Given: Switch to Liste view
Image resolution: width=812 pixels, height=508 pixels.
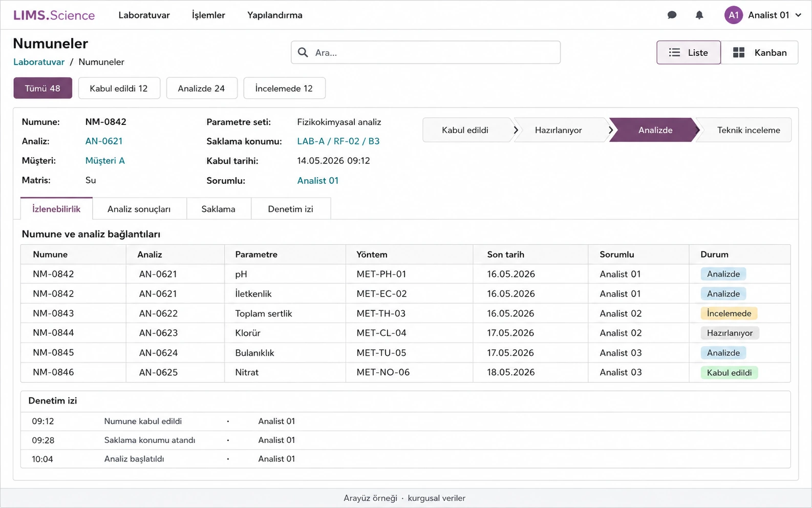Looking at the screenshot, I should click(x=689, y=52).
